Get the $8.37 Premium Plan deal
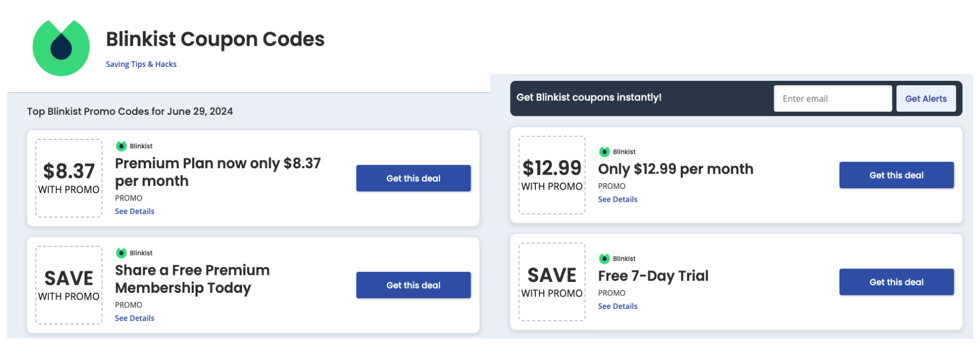This screenshot has width=980, height=344. pos(413,178)
